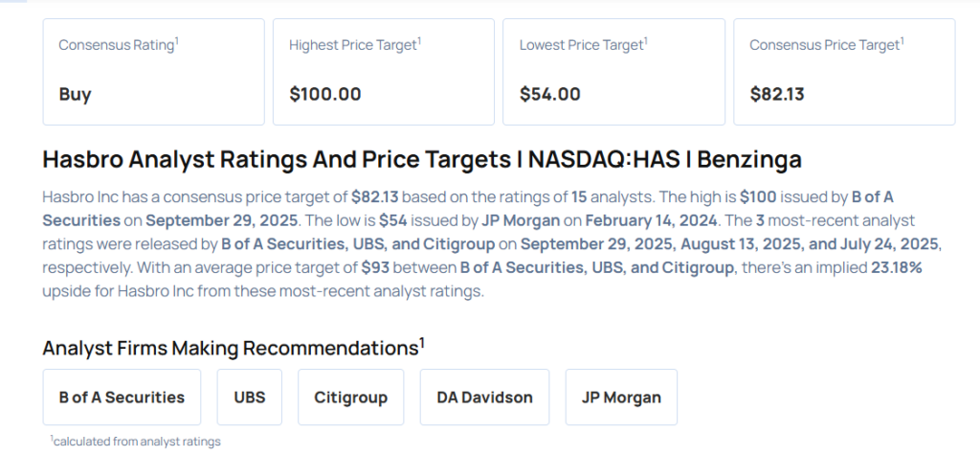Click the Hasbro Analyst Ratings heading
The image size is (980, 456).
pyautogui.click(x=422, y=160)
